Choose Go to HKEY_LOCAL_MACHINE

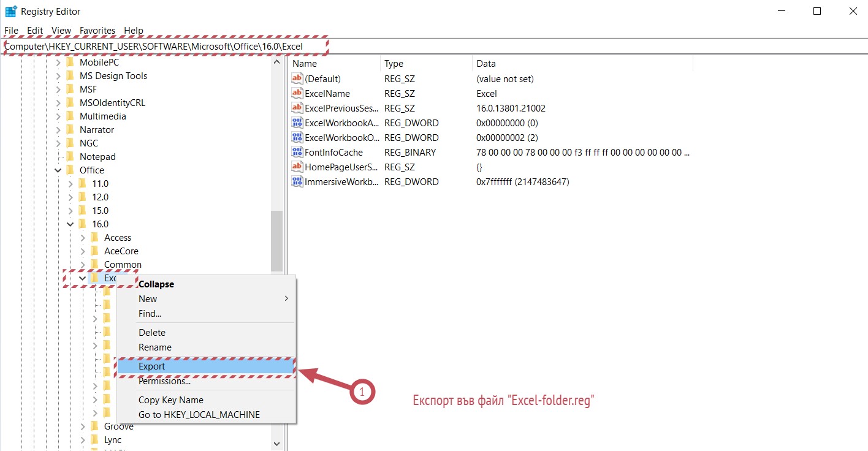pyautogui.click(x=205, y=415)
